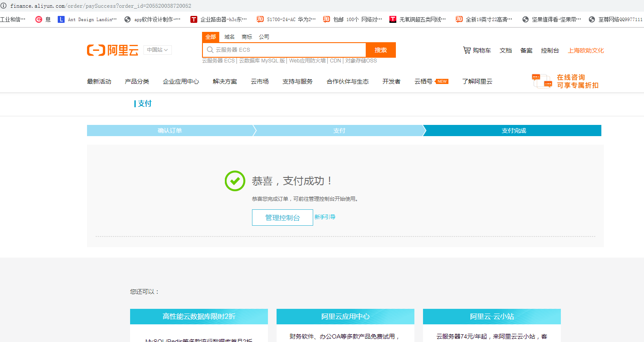Click the search magnifier icon
644x342 pixels.
pos(210,50)
